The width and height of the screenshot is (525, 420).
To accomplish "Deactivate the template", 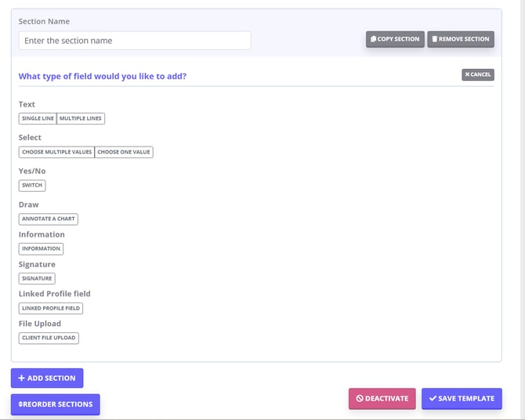I will [x=382, y=399].
